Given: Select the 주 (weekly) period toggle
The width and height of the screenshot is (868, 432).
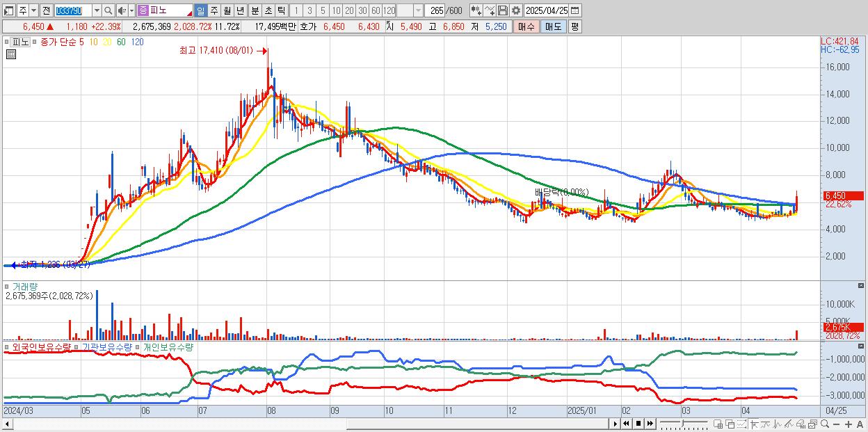Looking at the screenshot, I should [x=214, y=10].
